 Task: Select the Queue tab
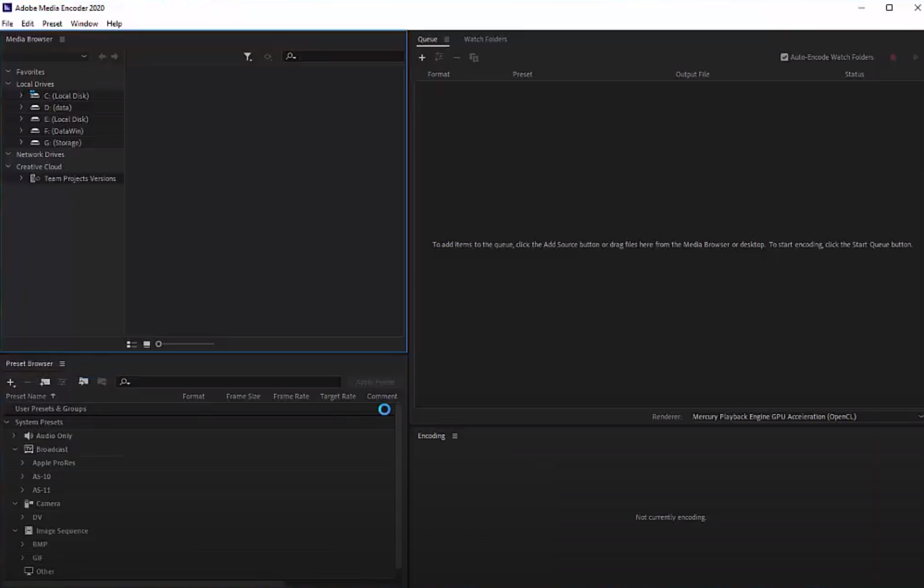pos(427,39)
